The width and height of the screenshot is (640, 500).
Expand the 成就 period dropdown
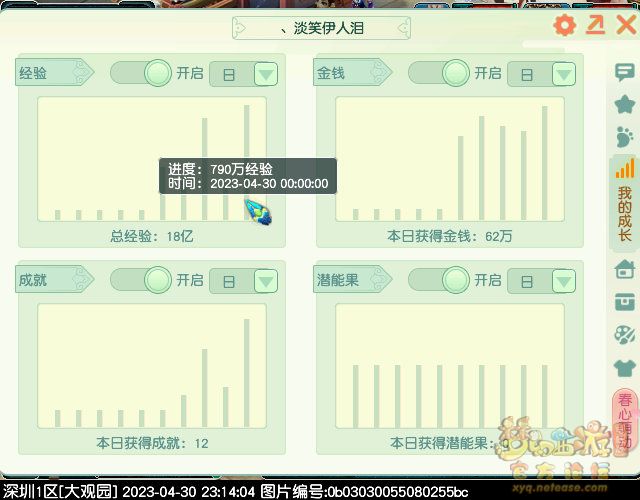pos(264,281)
